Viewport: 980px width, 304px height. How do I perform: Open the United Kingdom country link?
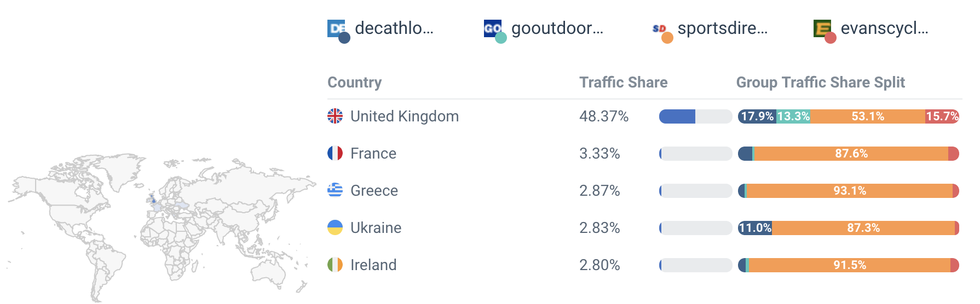point(405,116)
